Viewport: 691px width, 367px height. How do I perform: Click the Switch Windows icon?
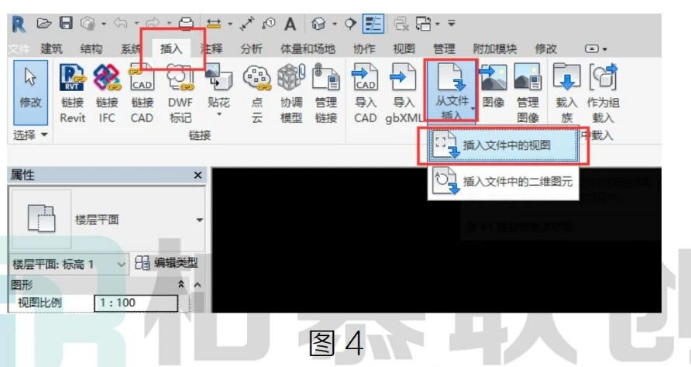point(424,23)
